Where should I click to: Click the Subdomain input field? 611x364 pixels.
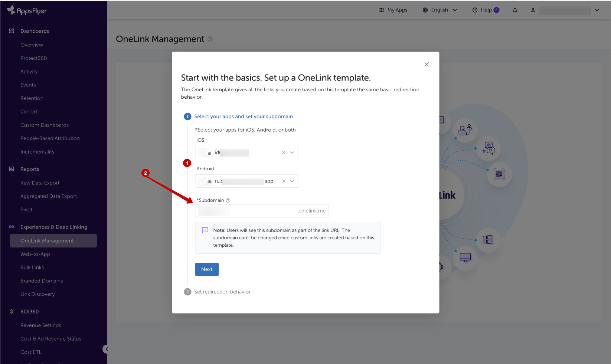(262, 211)
